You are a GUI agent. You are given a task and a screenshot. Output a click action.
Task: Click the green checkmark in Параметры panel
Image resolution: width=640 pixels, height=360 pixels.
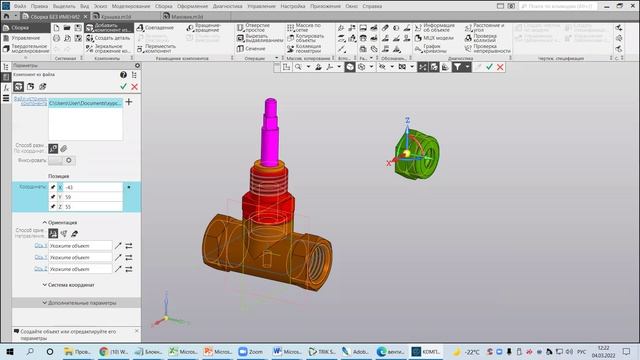pos(123,87)
